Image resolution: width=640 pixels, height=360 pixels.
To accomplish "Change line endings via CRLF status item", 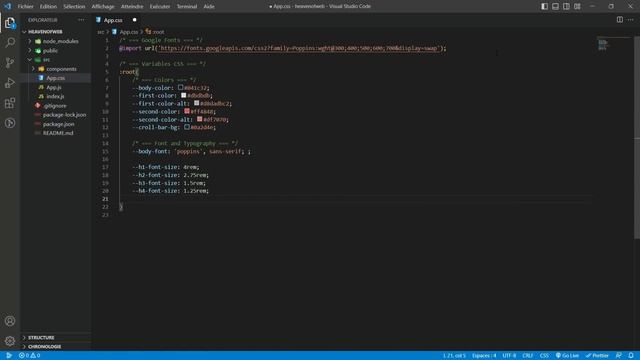I will coord(528,356).
